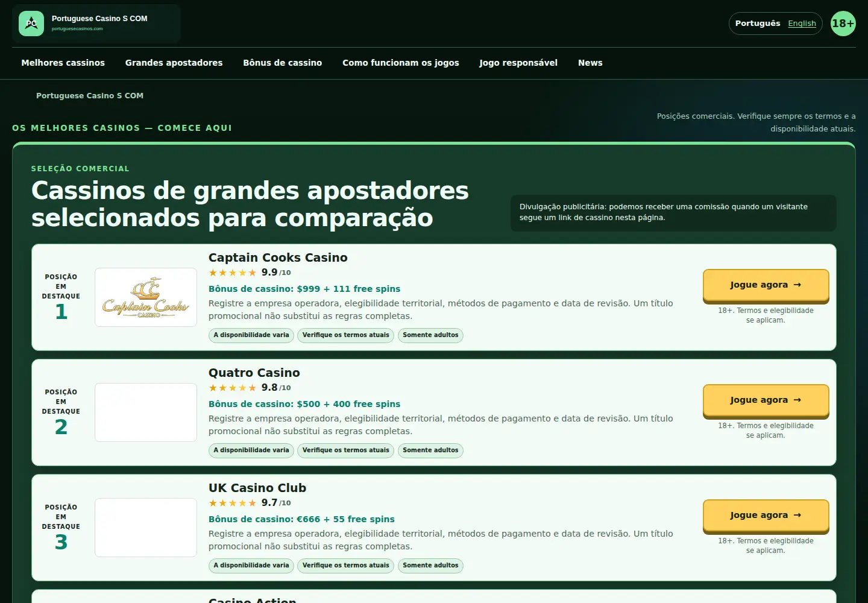868x603 pixels.
Task: Open the Captain Cooks Casino logo thumbnail
Action: [146, 297]
